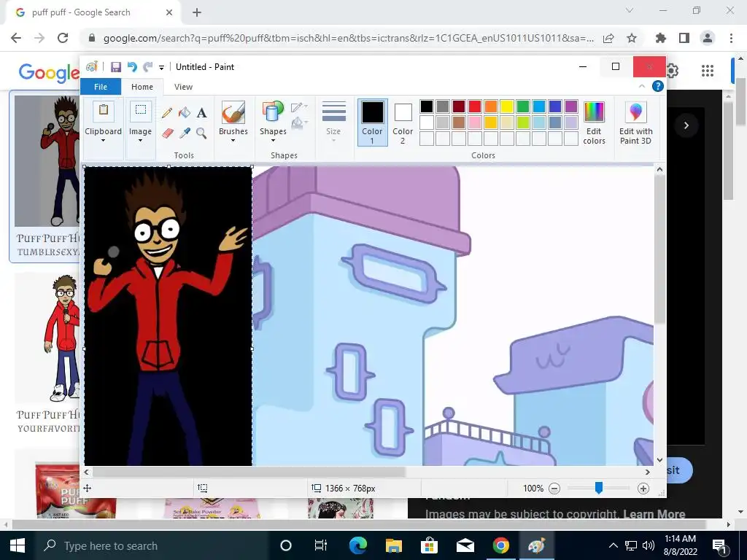
Task: Click the Shape outline icon
Action: point(298,107)
